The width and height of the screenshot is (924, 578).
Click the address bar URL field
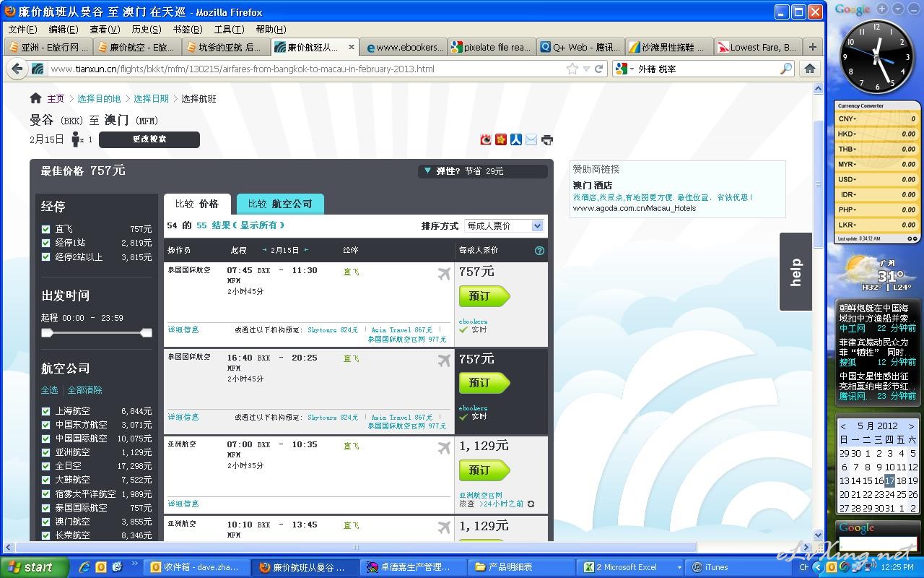(x=307, y=69)
